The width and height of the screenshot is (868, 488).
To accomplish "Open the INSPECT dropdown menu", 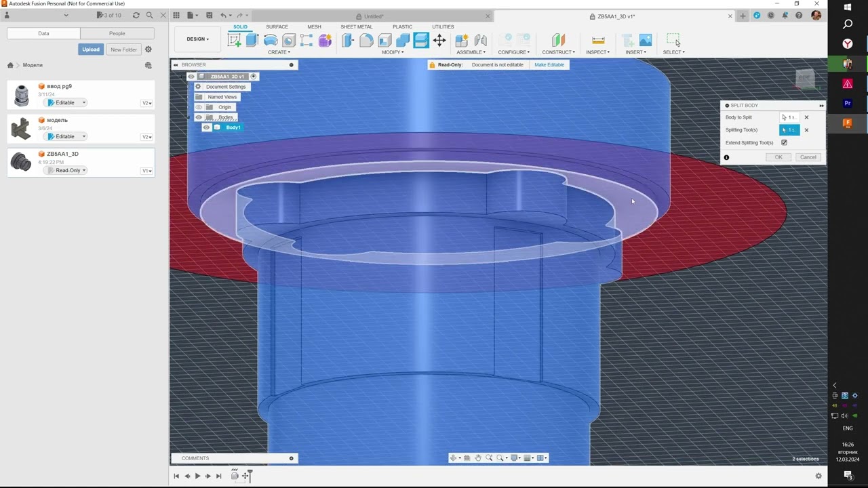I will (598, 52).
